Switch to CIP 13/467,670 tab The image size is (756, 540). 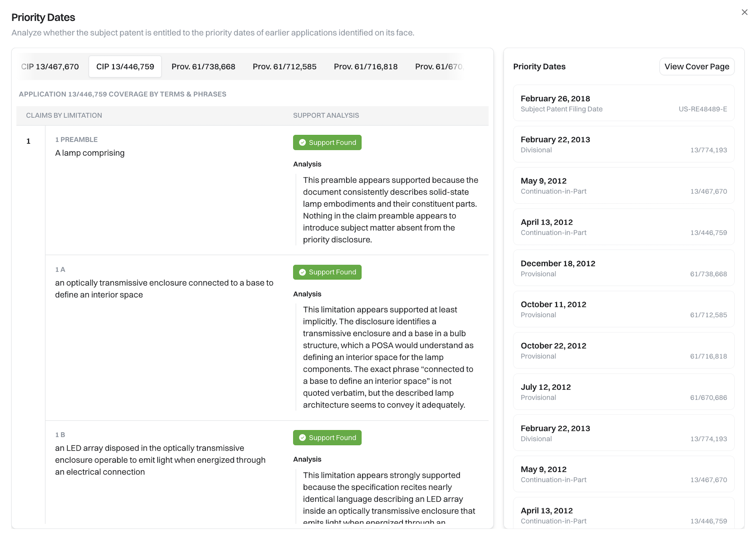[50, 67]
